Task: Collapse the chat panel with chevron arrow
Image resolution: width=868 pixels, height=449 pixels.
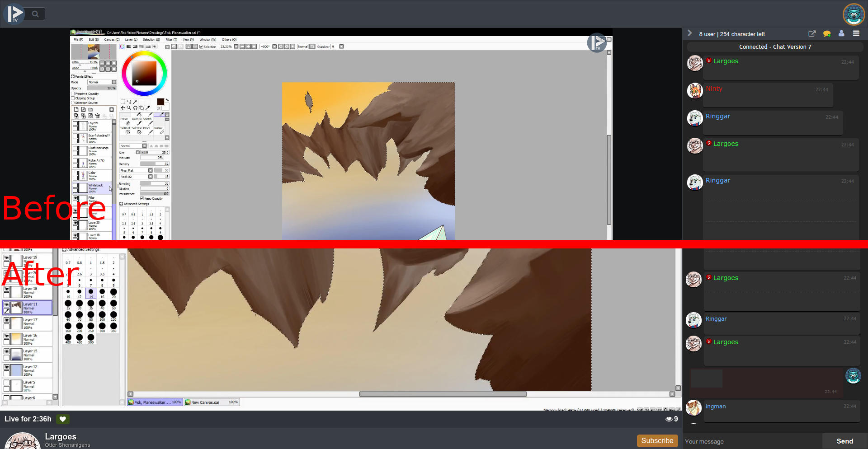Action: point(689,33)
